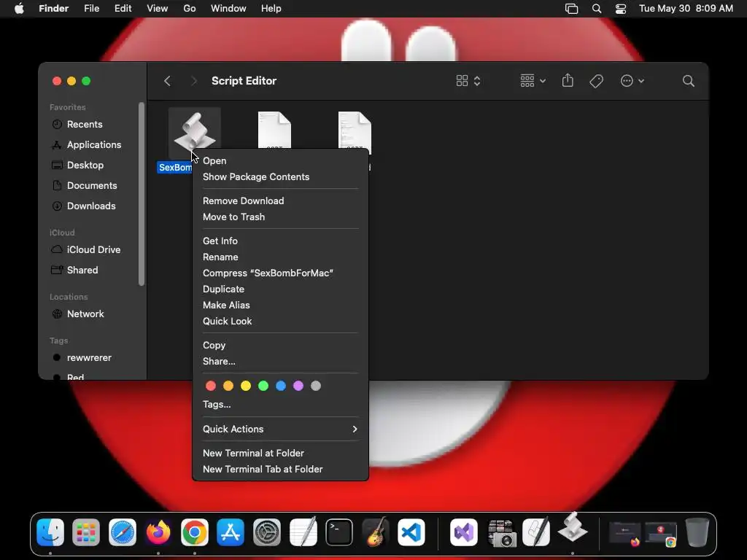This screenshot has width=747, height=560.
Task: Click the Finder share toolbar icon
Action: (x=568, y=80)
